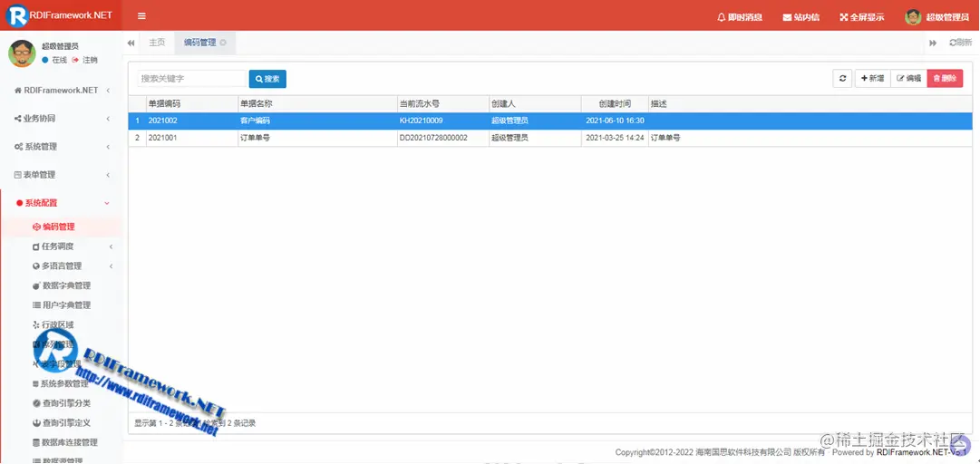The width and height of the screenshot is (980, 464).
Task: Click the 在线 online status
Action: (54, 60)
